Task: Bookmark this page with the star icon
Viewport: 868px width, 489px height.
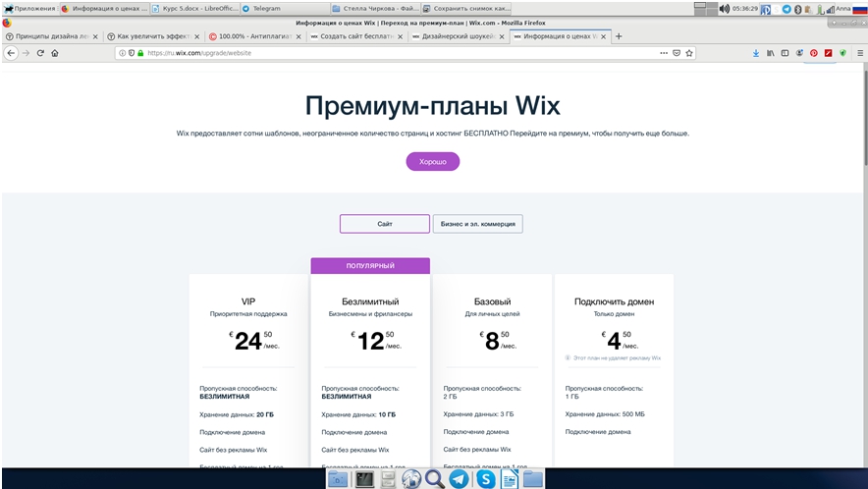Action: 690,53
